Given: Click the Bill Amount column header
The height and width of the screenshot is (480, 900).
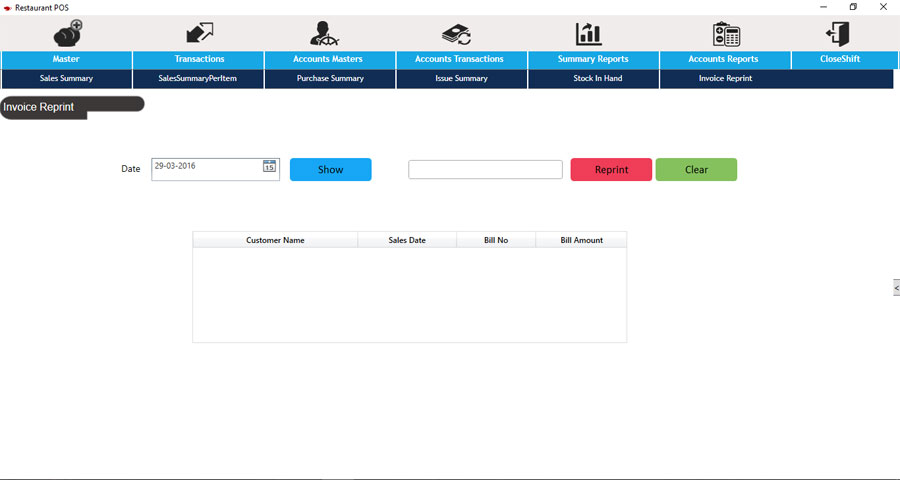Looking at the screenshot, I should click(581, 240).
